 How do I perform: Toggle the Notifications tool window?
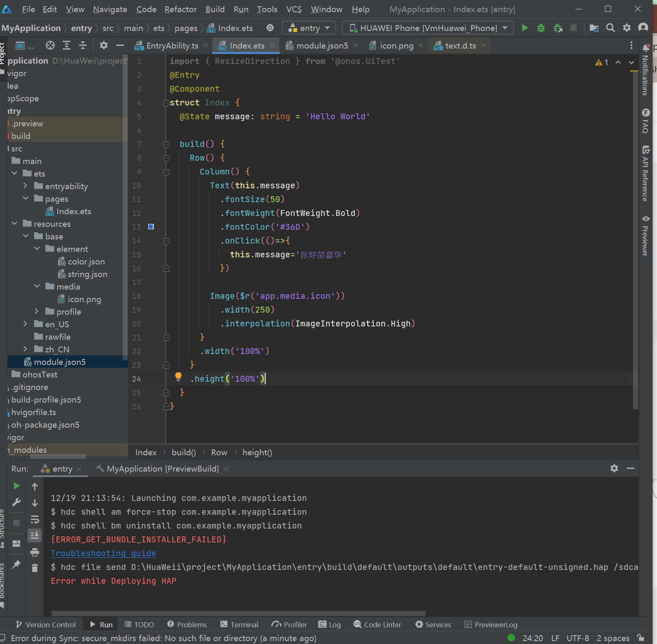(x=646, y=69)
